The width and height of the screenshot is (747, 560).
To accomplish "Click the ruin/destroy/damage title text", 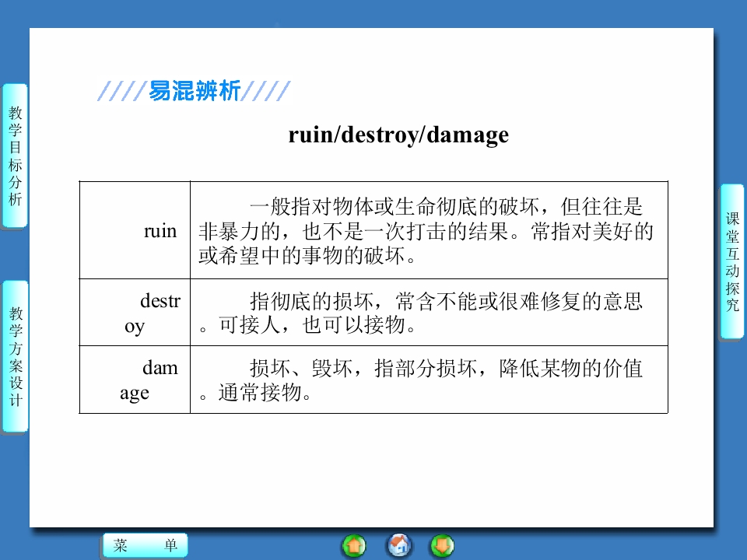I will 398,135.
